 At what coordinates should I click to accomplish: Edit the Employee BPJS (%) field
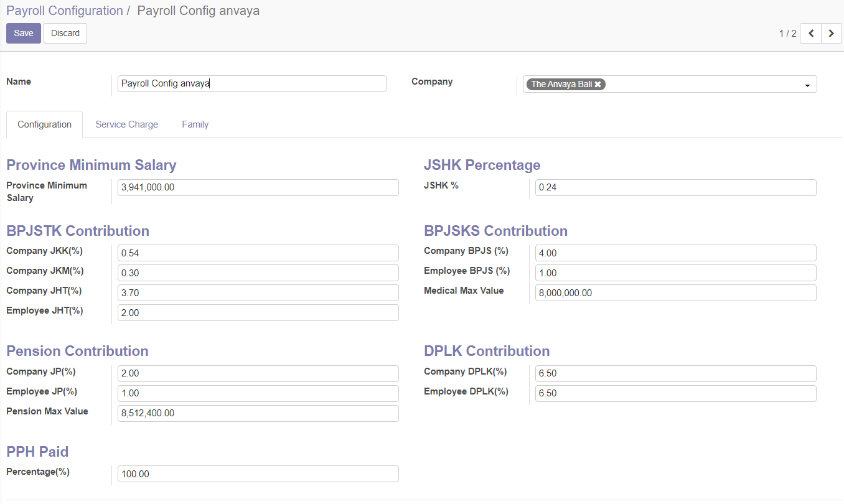(676, 273)
